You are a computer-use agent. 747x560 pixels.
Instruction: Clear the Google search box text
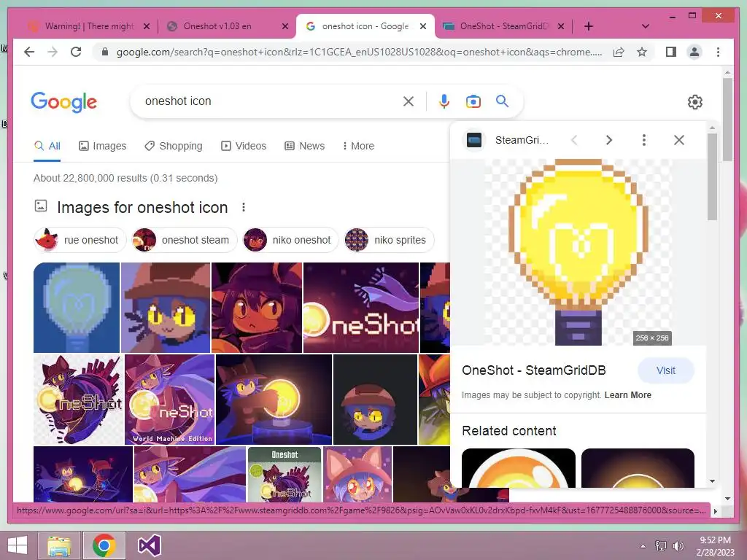click(409, 101)
